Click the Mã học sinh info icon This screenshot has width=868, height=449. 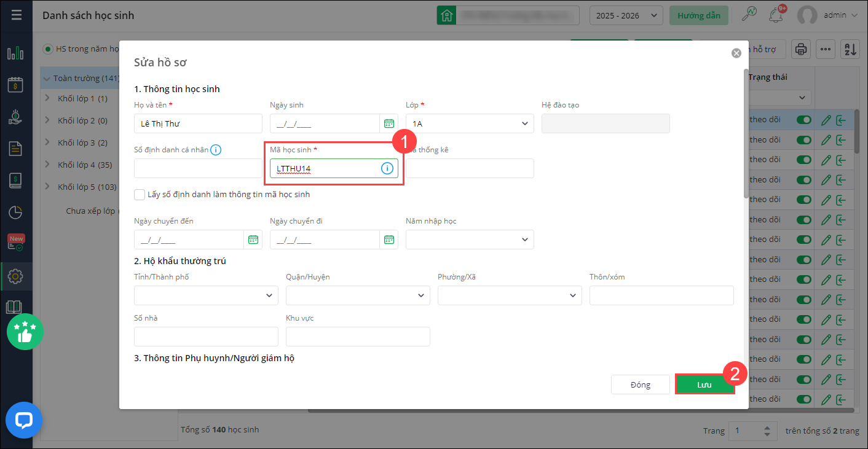[x=387, y=168]
